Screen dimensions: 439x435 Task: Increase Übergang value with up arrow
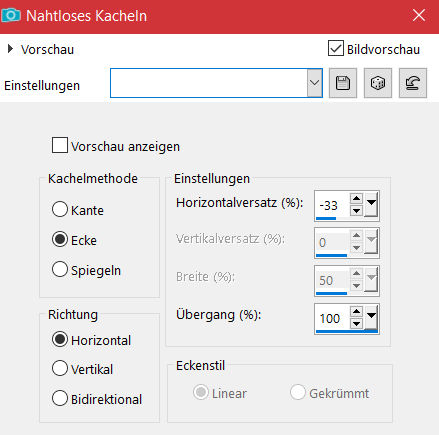pyautogui.click(x=356, y=312)
